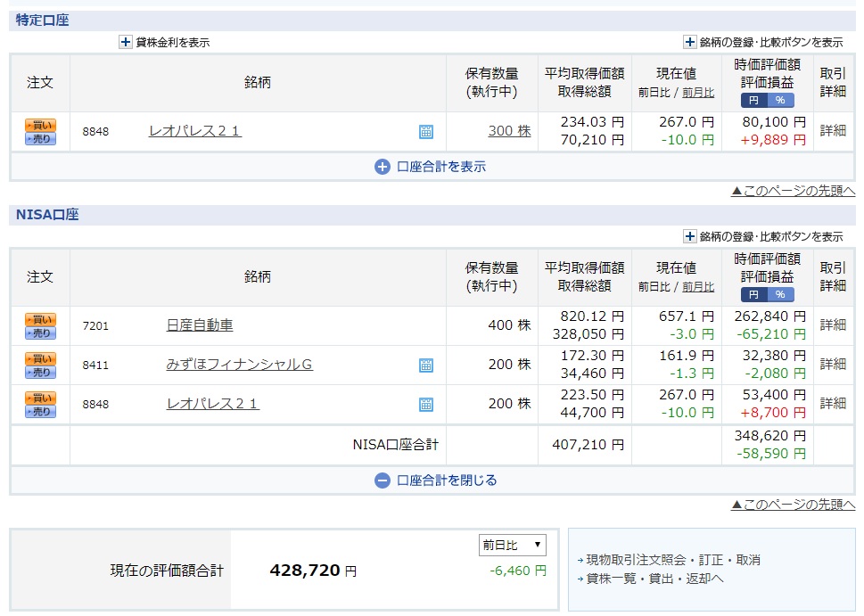Click the buy button for NISA Leopalace21 row

point(40,398)
